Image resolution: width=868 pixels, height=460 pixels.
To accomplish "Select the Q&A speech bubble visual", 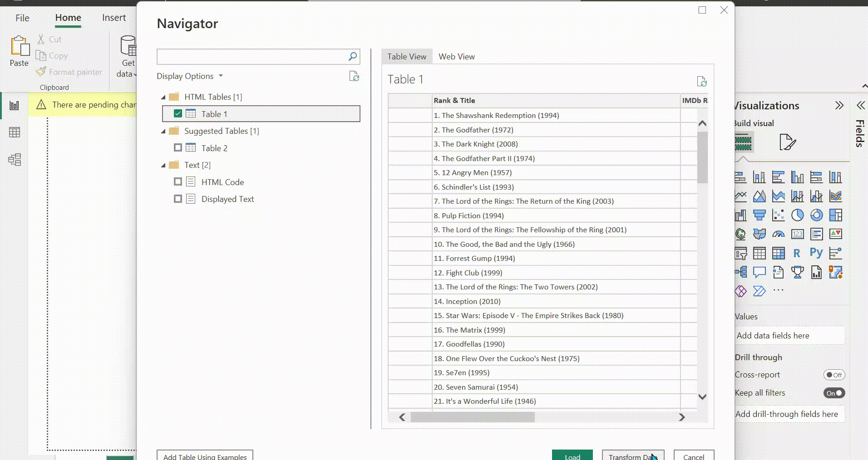I will point(759,272).
